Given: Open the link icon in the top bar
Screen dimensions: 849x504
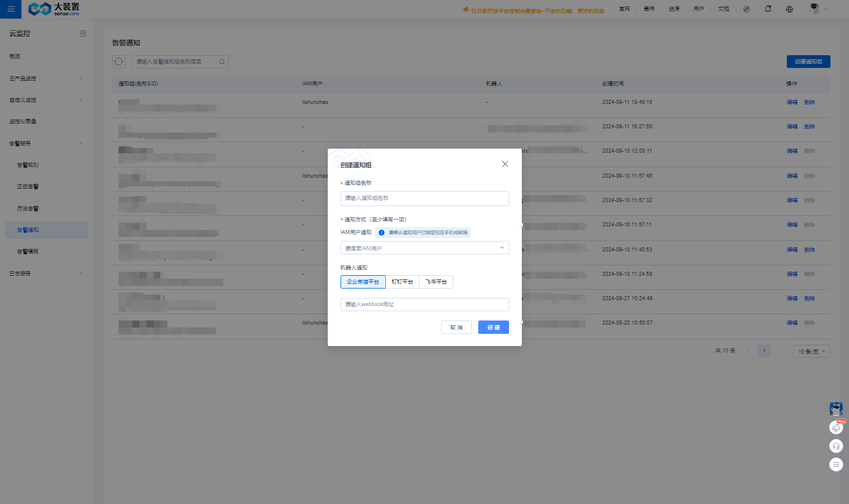Looking at the screenshot, I should (x=747, y=9).
